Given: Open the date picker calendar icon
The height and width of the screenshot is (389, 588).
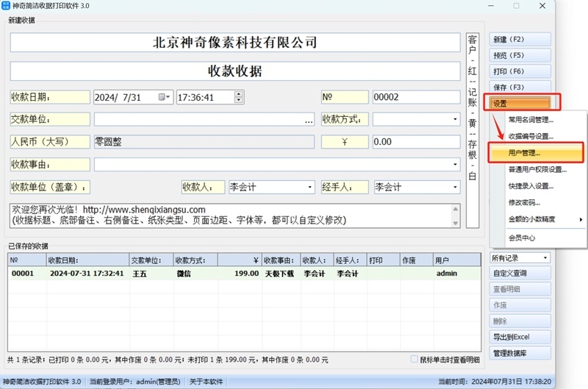Looking at the screenshot, I should [x=164, y=97].
